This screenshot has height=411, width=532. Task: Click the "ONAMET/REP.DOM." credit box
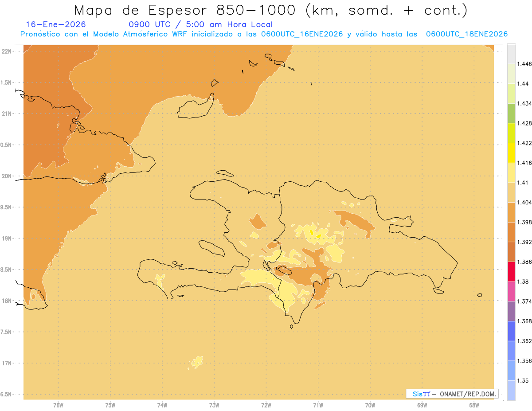(452, 394)
